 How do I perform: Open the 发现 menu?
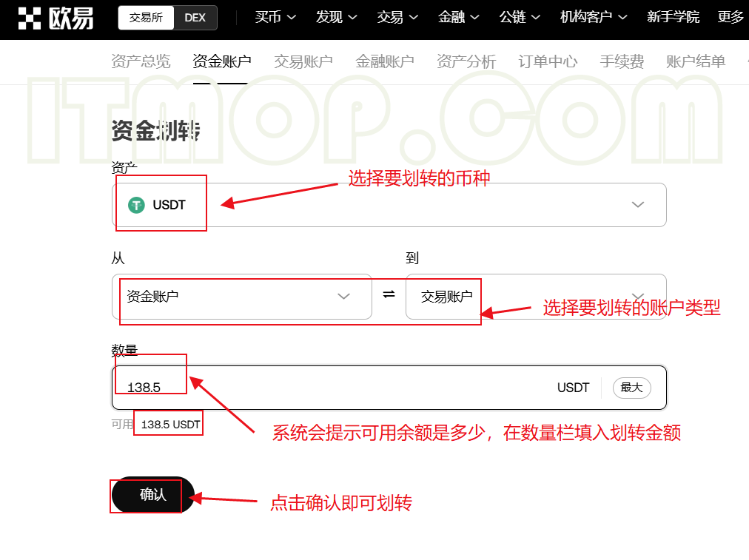(x=336, y=17)
